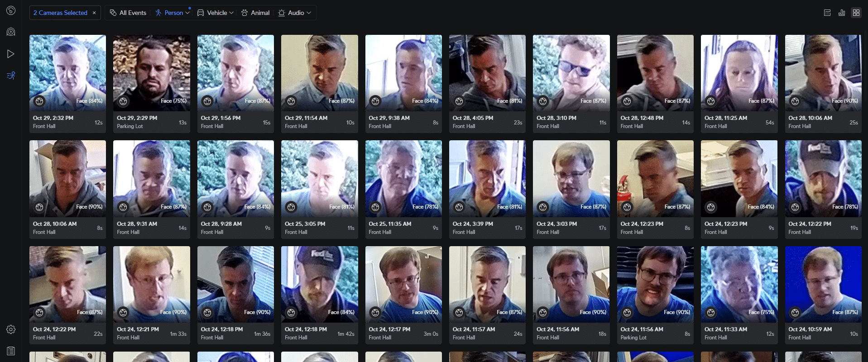Screen dimensions: 868x362
Task: Click face icon on Oct 29, 1:56 PM card
Action: click(x=207, y=101)
